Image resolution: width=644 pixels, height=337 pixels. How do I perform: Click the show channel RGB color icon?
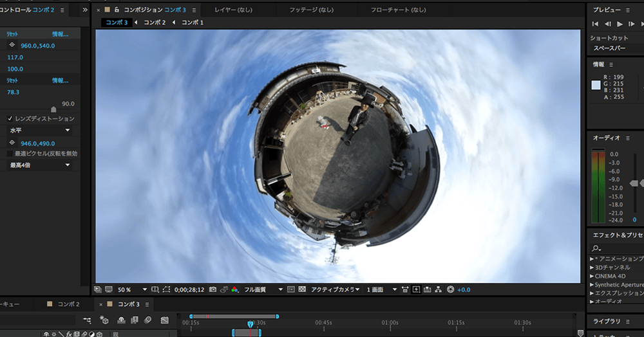click(x=234, y=289)
